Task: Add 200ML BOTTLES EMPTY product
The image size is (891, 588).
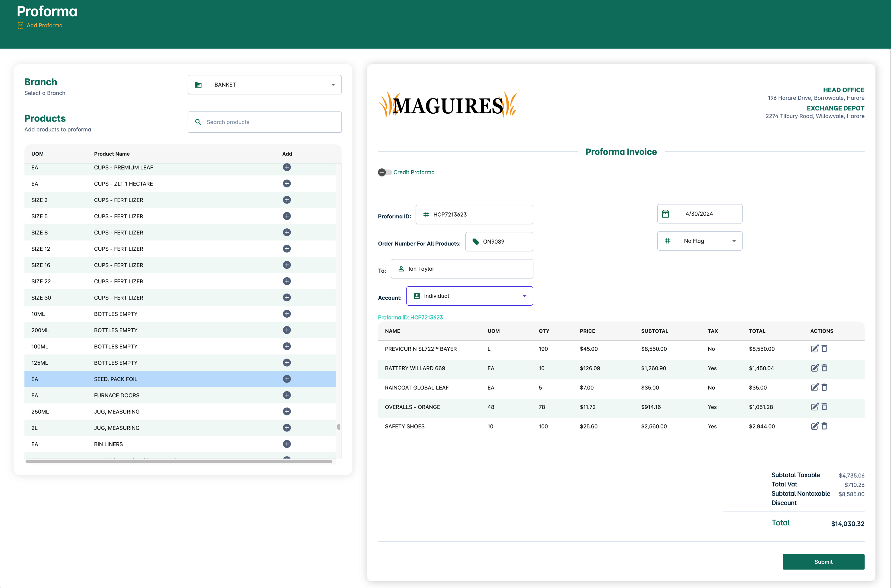Action: point(287,330)
